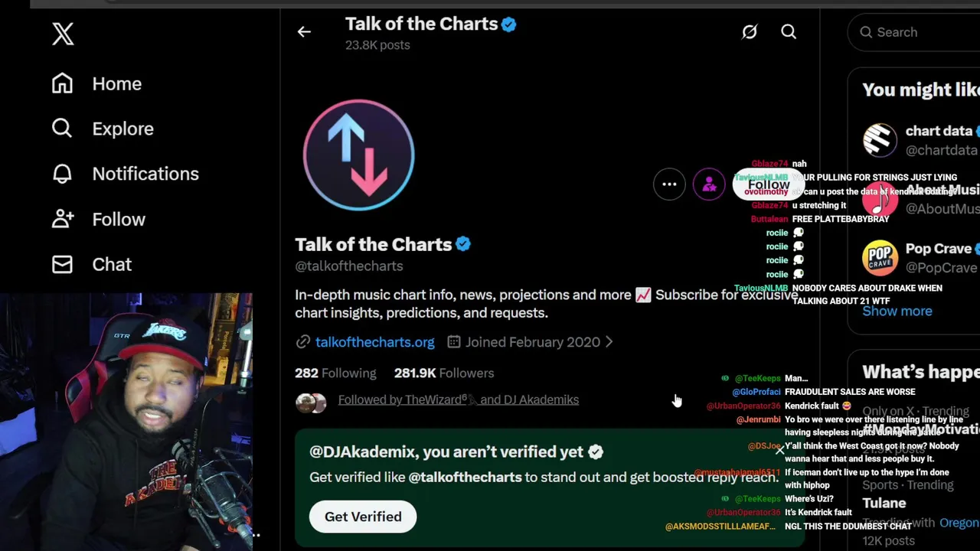Expand the Joined February 2020 chevron

pyautogui.click(x=609, y=342)
